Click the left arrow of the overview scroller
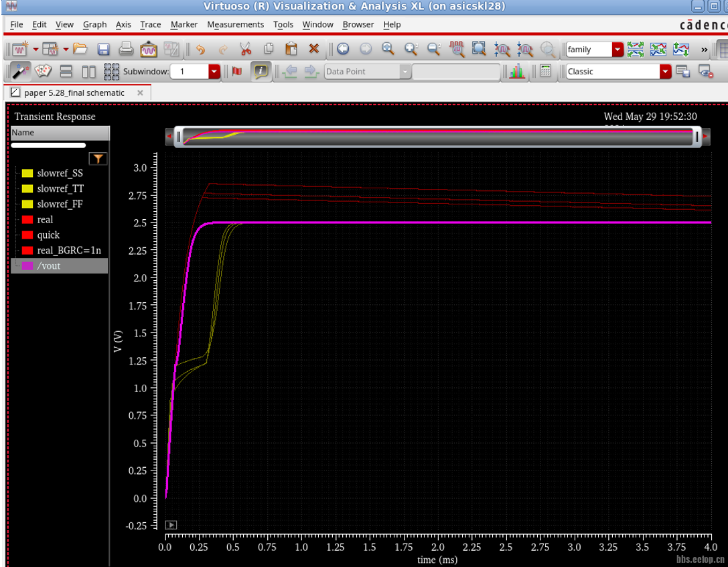Viewport: 728px width, 567px height. pos(169,137)
